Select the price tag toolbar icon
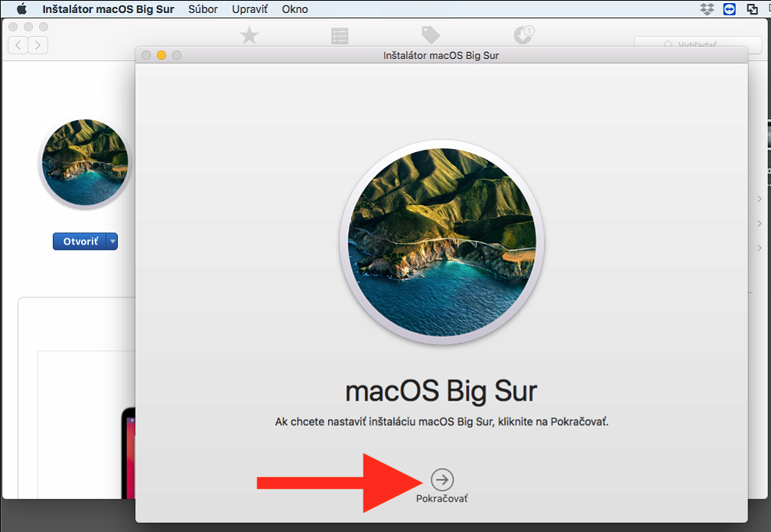The width and height of the screenshot is (771, 532). pos(431,35)
